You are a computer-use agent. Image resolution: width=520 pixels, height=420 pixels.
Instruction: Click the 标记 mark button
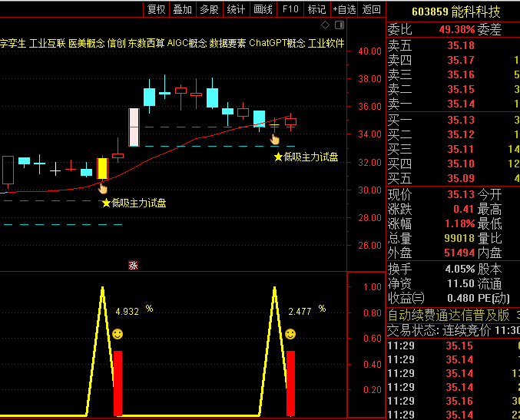pyautogui.click(x=316, y=9)
